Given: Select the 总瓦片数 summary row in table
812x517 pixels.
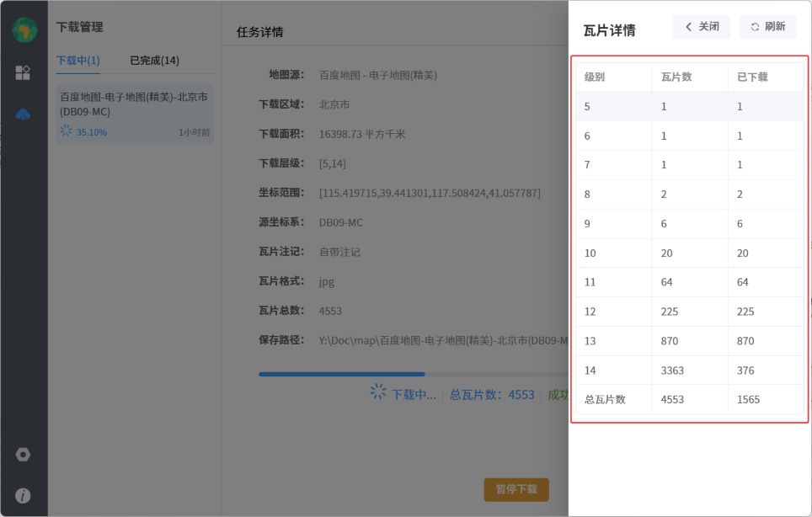Looking at the screenshot, I should 689,400.
